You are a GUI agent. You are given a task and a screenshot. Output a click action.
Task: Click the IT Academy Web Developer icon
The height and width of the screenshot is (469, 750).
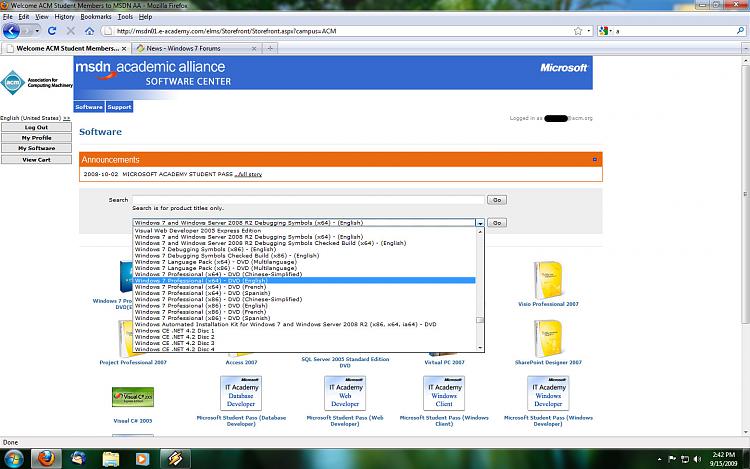[345, 393]
